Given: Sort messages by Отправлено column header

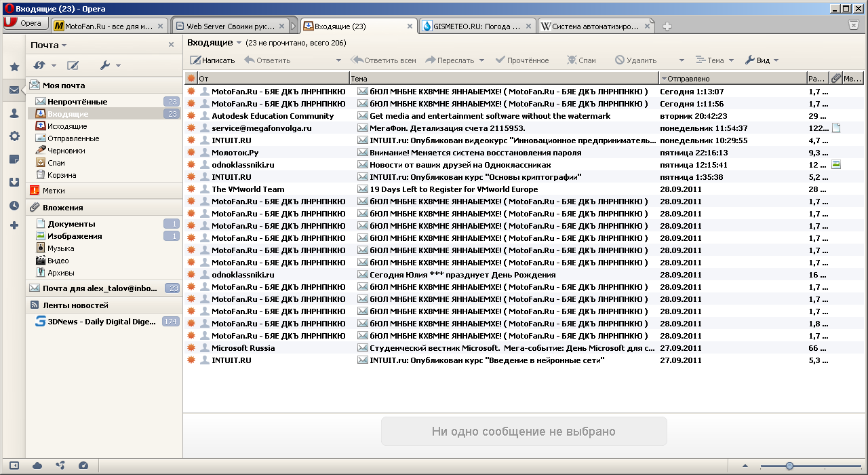Looking at the screenshot, I should (732, 79).
